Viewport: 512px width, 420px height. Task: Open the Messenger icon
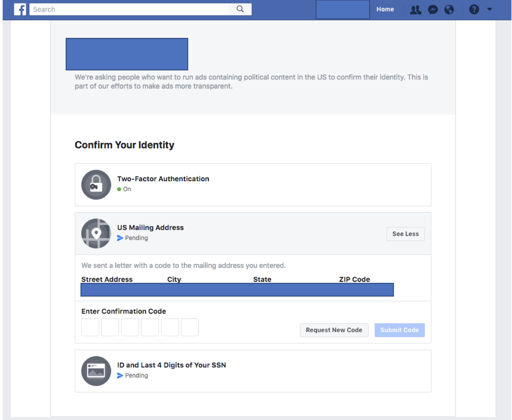433,10
